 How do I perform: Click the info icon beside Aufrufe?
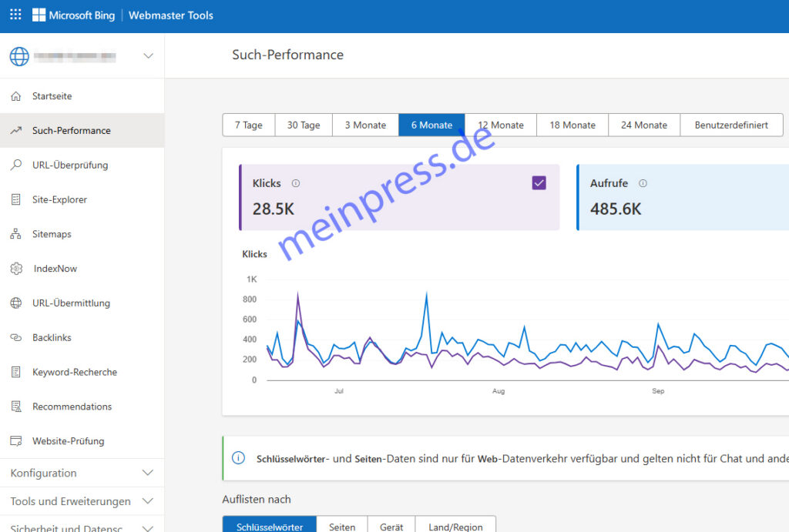(x=643, y=184)
